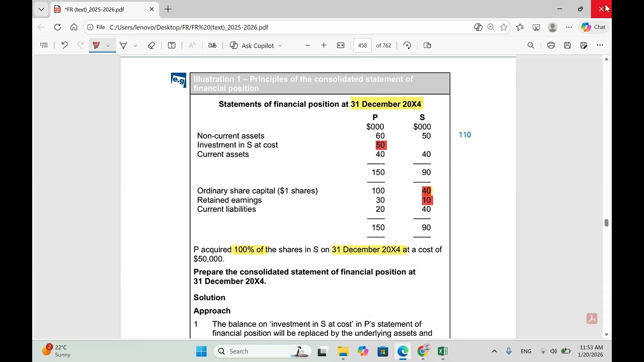Select the red highlighter tool

(x=96, y=45)
